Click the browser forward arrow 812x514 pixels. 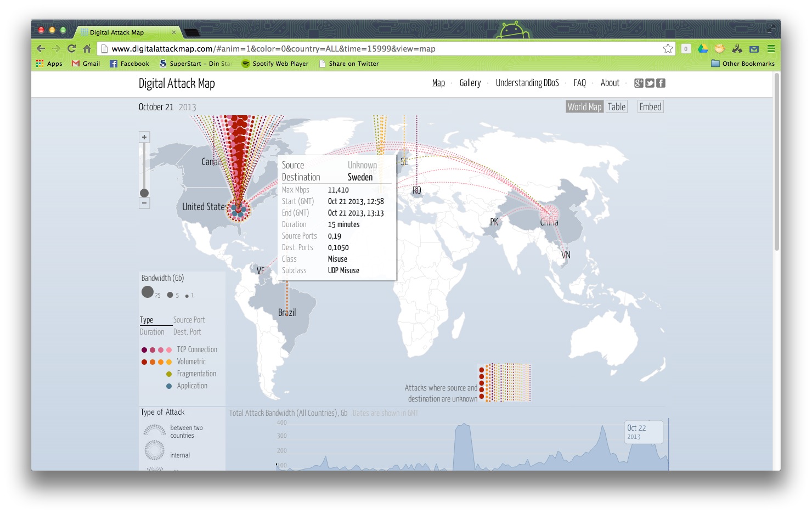56,48
